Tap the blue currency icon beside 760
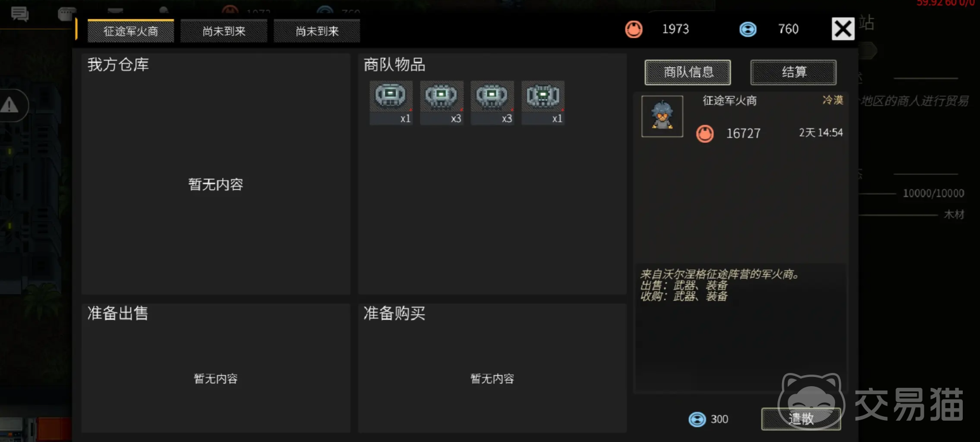The height and width of the screenshot is (442, 980). pyautogui.click(x=748, y=29)
